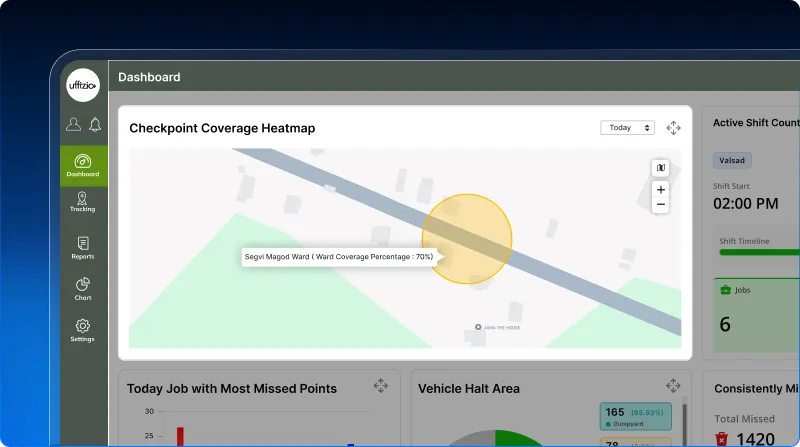800x447 pixels.
Task: Click the Vehicle Halt Area scrollbar
Action: (684, 425)
